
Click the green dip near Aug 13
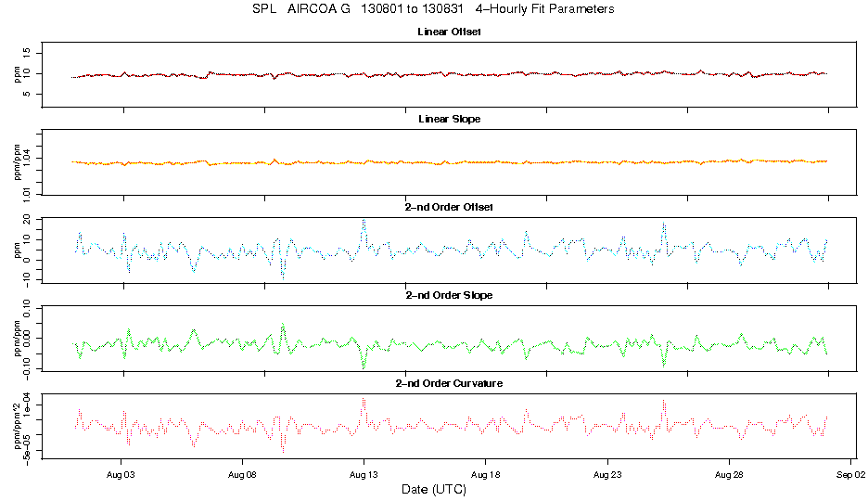pos(364,366)
